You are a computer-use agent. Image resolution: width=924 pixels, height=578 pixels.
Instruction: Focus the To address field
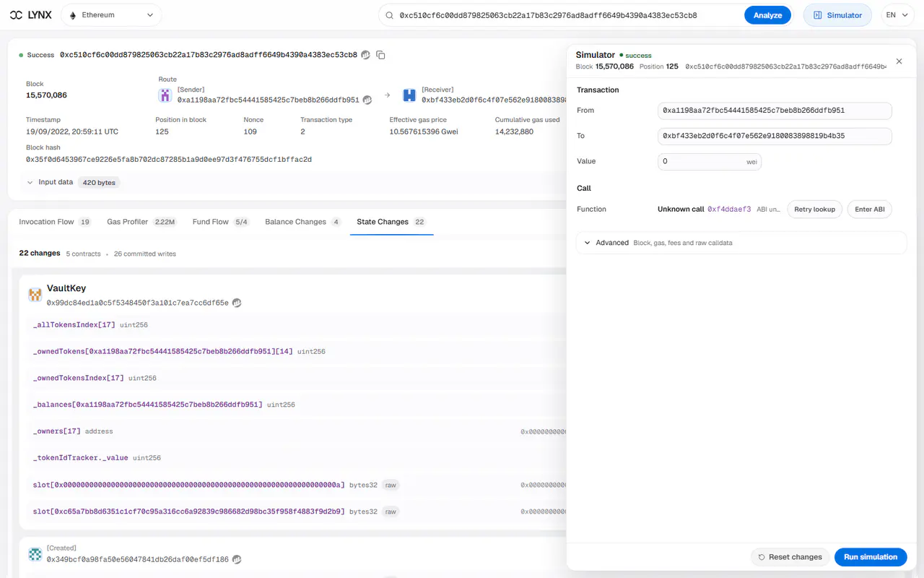(x=775, y=136)
